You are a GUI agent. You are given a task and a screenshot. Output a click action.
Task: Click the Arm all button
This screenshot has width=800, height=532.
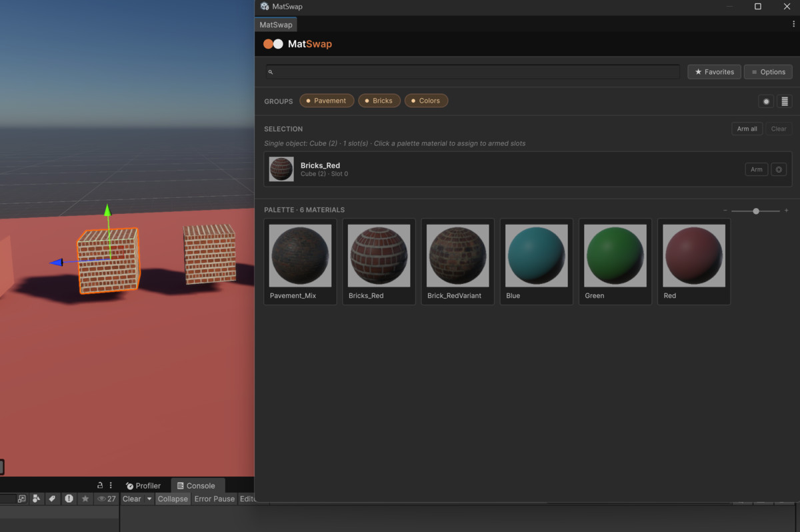747,129
